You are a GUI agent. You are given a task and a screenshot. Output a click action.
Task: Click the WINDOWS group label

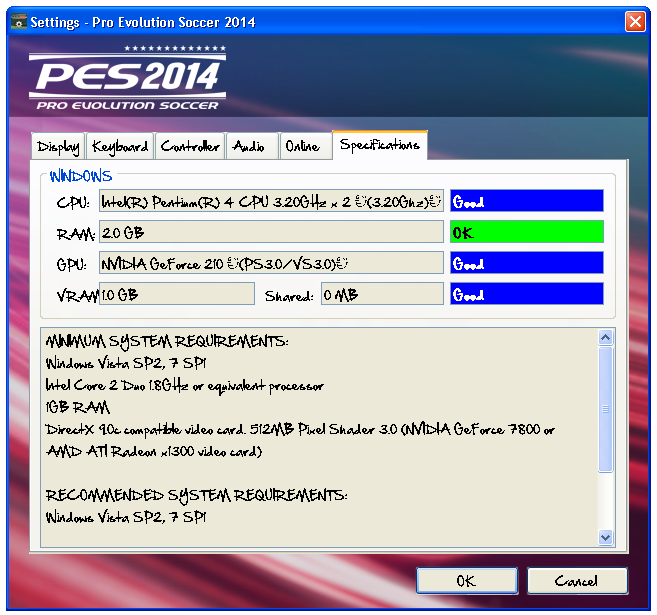pyautogui.click(x=81, y=176)
